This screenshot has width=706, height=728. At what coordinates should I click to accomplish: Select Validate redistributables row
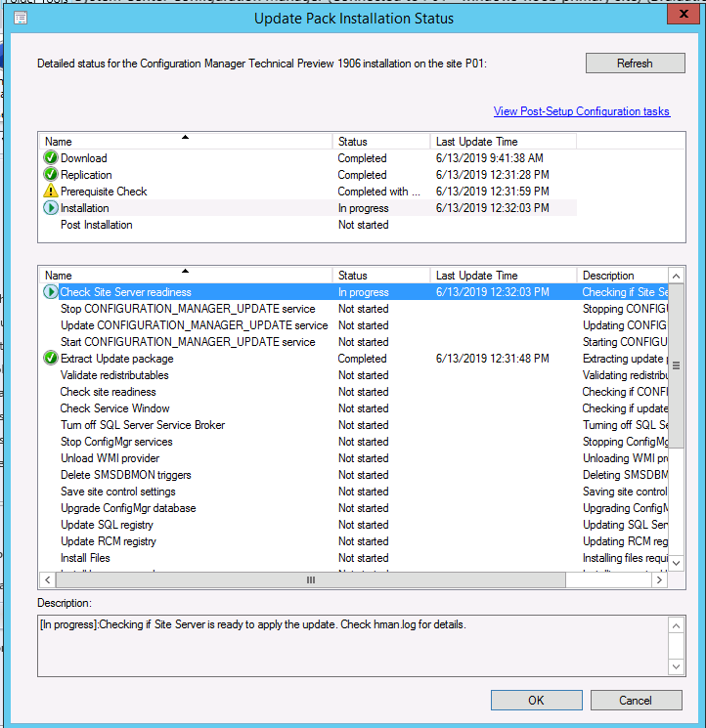click(354, 375)
